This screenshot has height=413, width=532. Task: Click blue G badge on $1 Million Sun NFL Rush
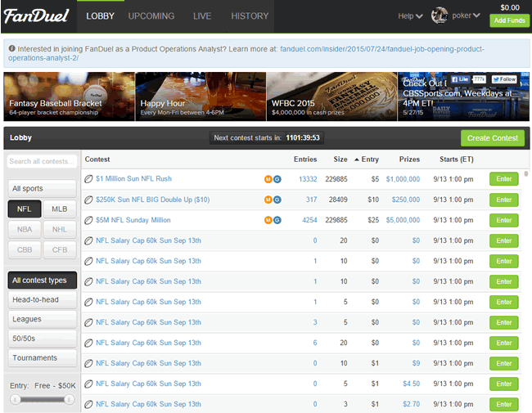(x=277, y=179)
